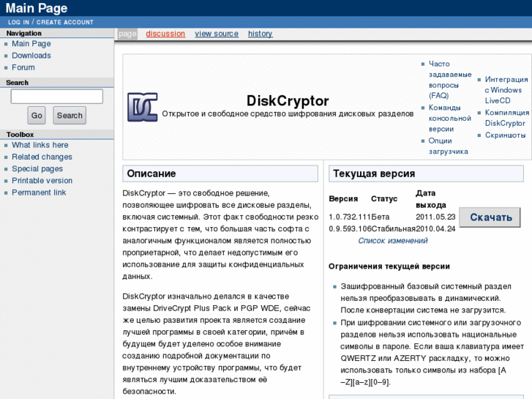Viewport: 532px width, 399px height.
Task: Click the DiskCryptor DC logo image
Action: coord(143,107)
